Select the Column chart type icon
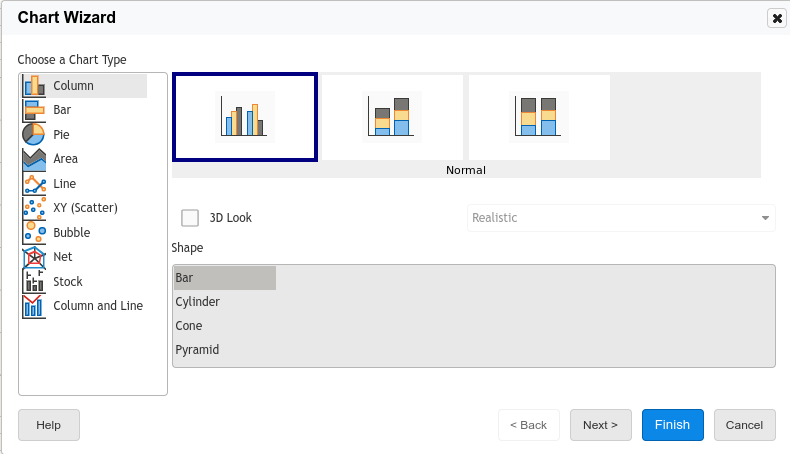 click(x=34, y=86)
